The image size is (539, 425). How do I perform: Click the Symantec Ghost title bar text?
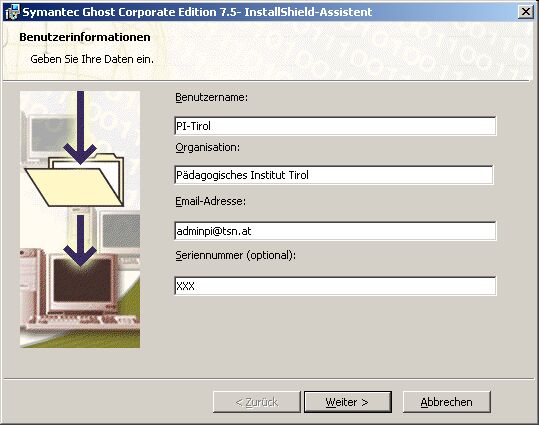coord(197,12)
